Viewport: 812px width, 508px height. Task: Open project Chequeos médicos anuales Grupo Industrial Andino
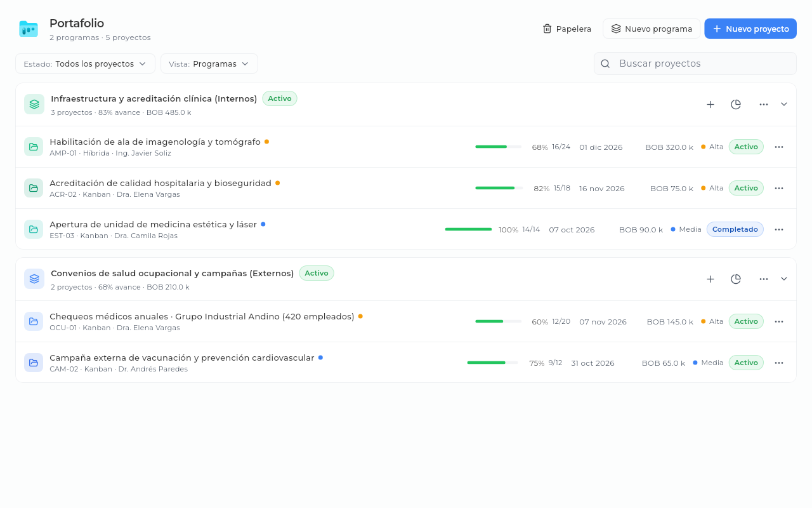tap(202, 316)
